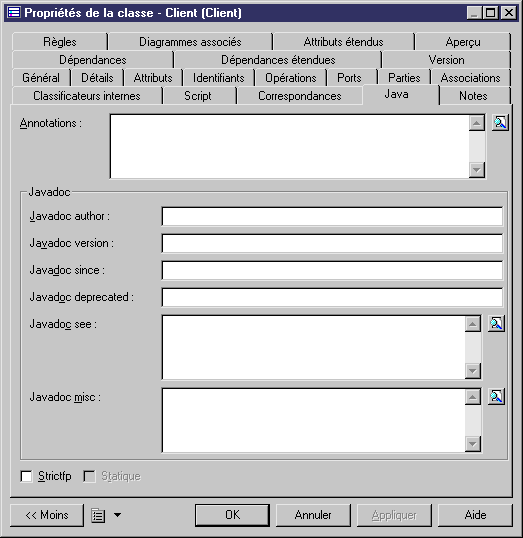Open the Opérations tab
523x538 pixels.
click(x=291, y=78)
